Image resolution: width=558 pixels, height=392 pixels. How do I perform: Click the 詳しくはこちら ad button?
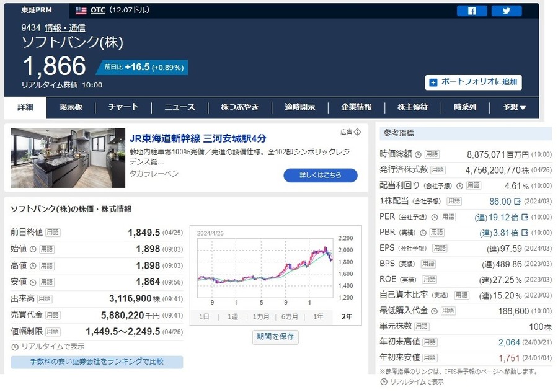321,176
